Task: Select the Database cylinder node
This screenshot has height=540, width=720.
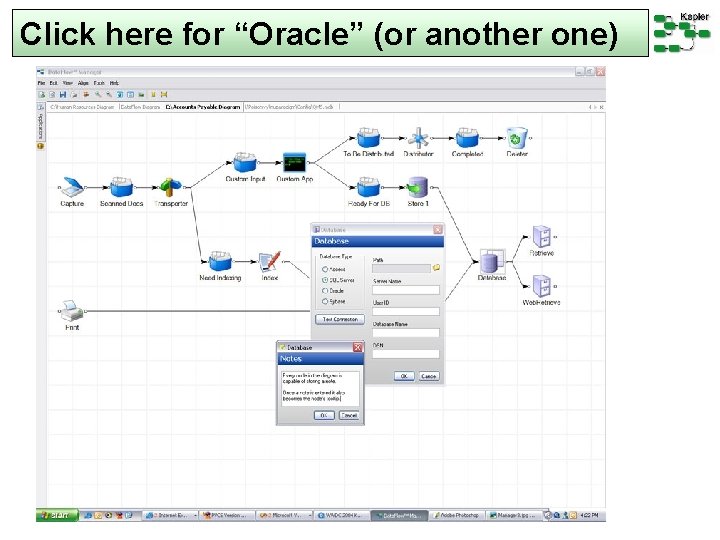Action: coord(492,261)
